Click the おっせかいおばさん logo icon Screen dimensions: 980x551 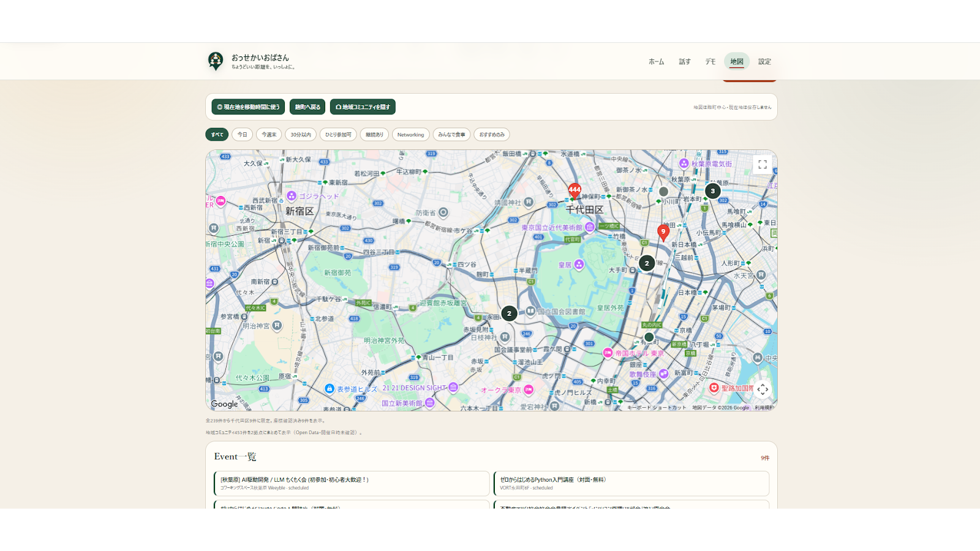point(216,61)
